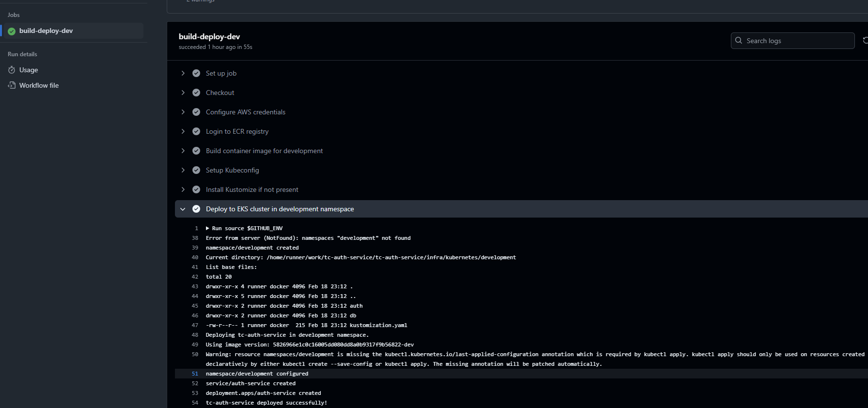Click the magnifier icon in Search logs
Viewport: 868px width, 408px height.
click(739, 41)
